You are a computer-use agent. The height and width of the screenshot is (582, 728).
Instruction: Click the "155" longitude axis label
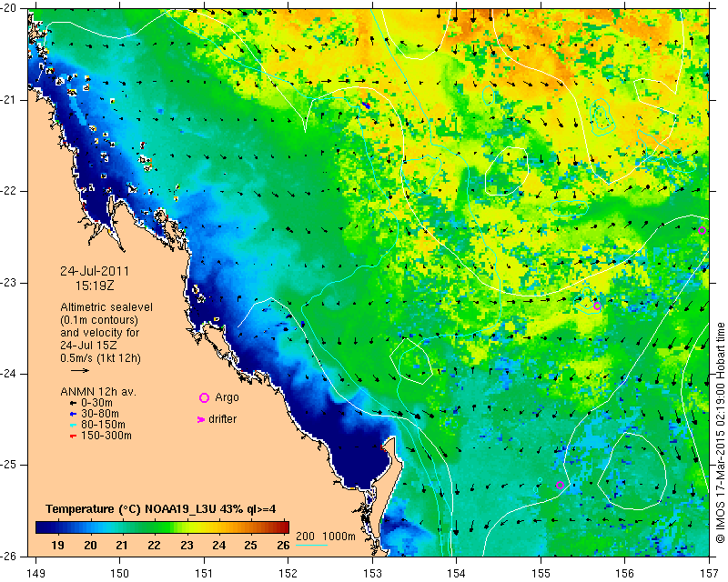click(541, 574)
